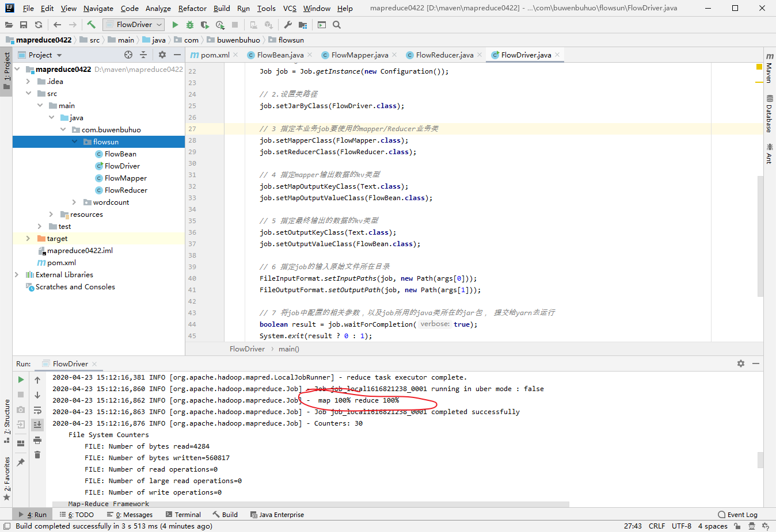The image size is (776, 532).
Task: Click the Open file toolbar icon
Action: (x=9, y=25)
